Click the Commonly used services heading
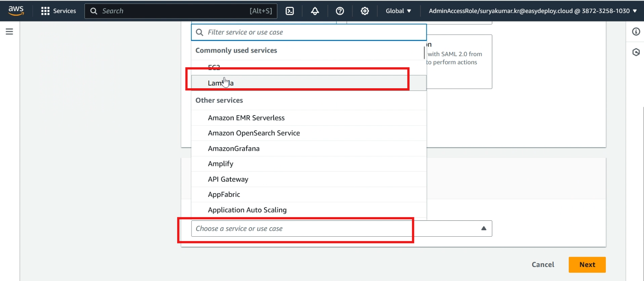This screenshot has width=644, height=281. [x=236, y=50]
